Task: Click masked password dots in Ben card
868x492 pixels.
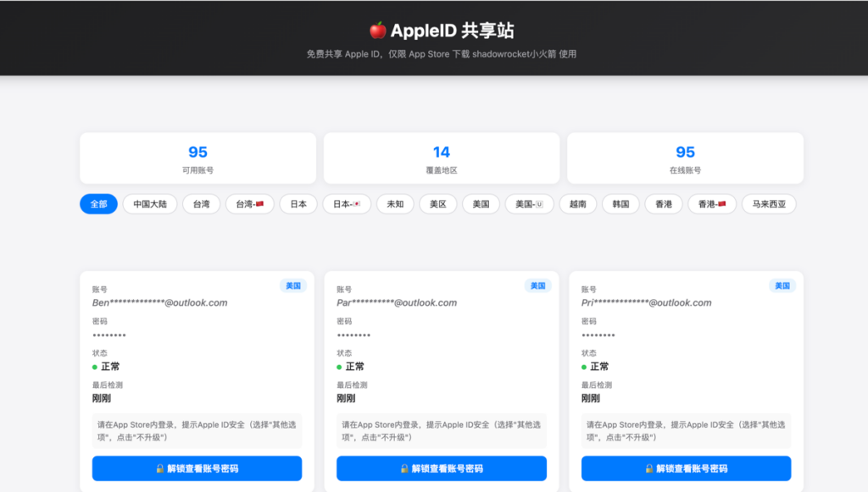Action: (x=109, y=335)
